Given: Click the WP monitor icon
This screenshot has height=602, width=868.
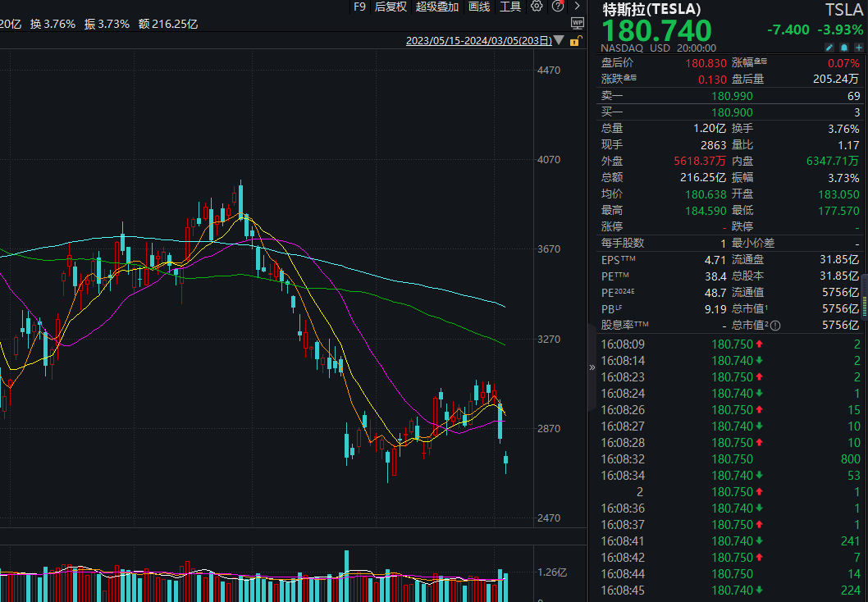Looking at the screenshot, I should (578, 23).
